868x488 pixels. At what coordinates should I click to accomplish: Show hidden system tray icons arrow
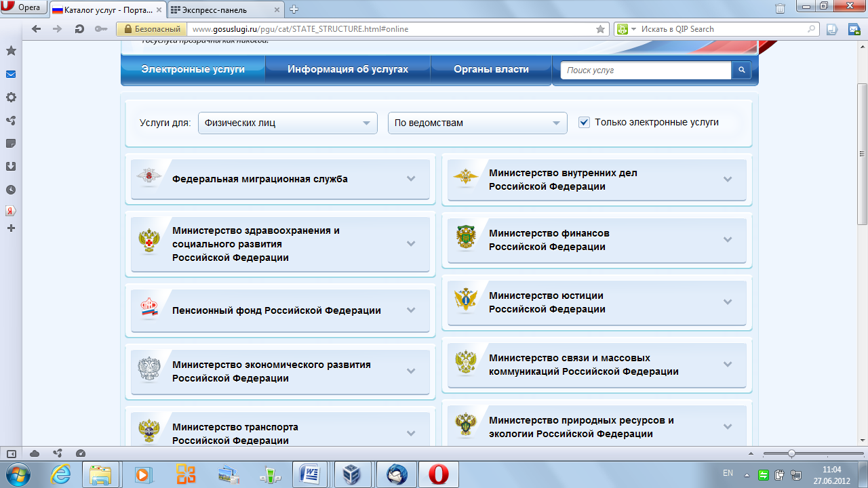(x=747, y=474)
